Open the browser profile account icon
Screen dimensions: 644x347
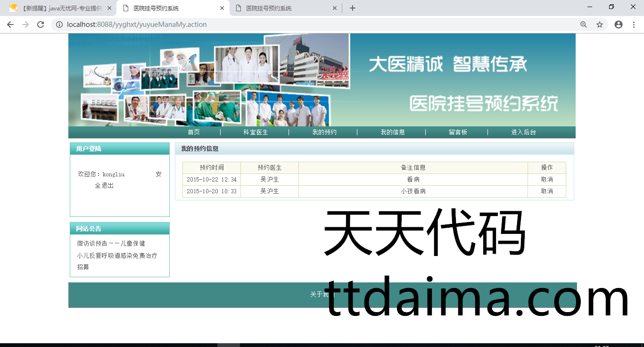pyautogui.click(x=619, y=25)
